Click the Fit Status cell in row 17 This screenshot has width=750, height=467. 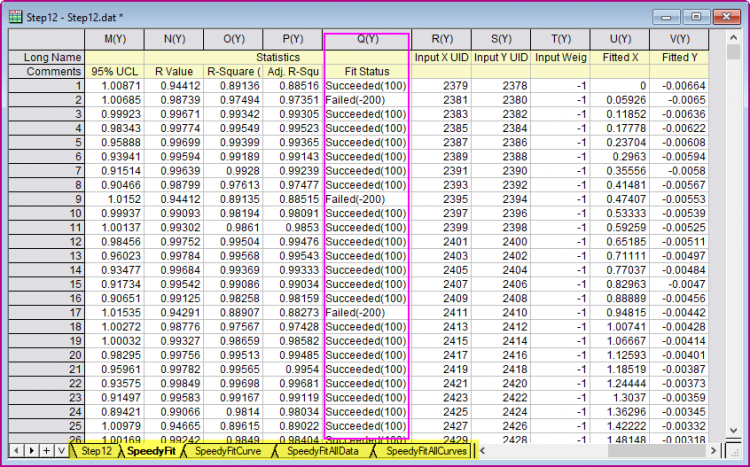pyautogui.click(x=366, y=312)
